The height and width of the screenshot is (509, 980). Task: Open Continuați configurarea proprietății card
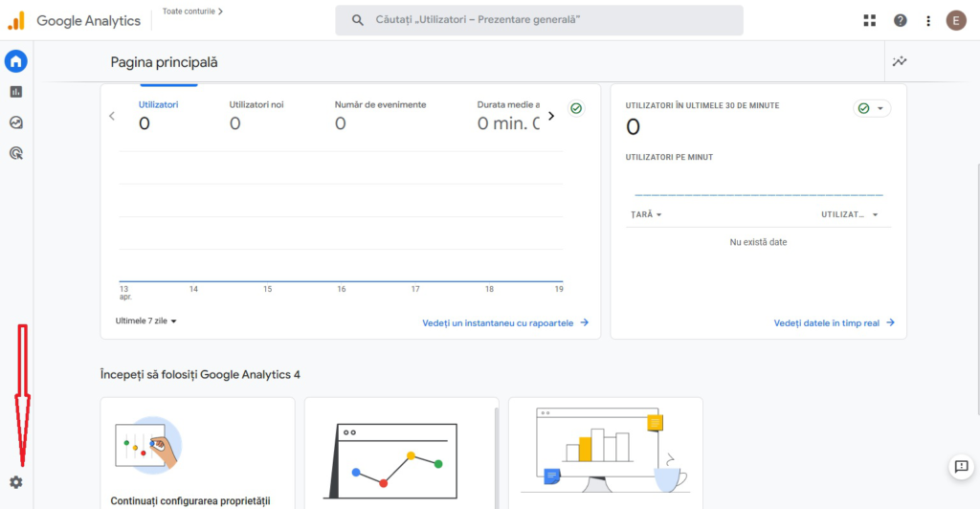tap(197, 454)
